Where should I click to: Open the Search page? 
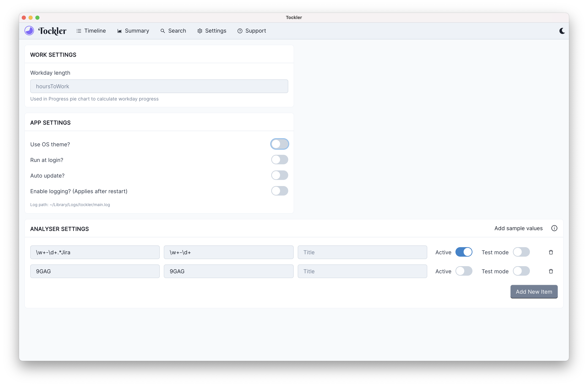pyautogui.click(x=173, y=31)
